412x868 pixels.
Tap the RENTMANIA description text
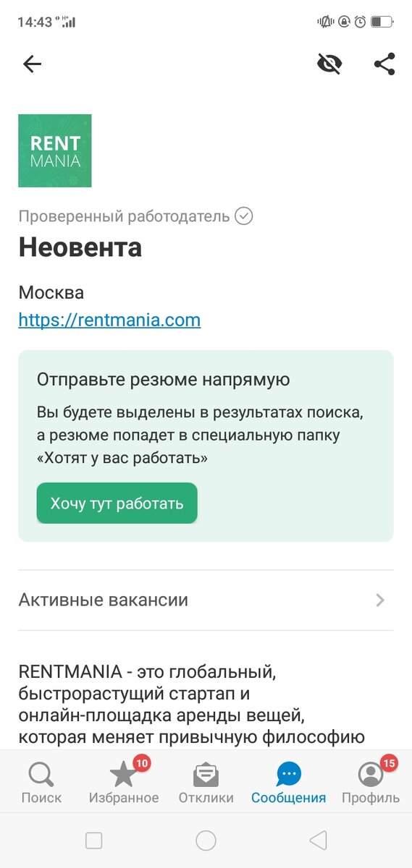pos(192,705)
